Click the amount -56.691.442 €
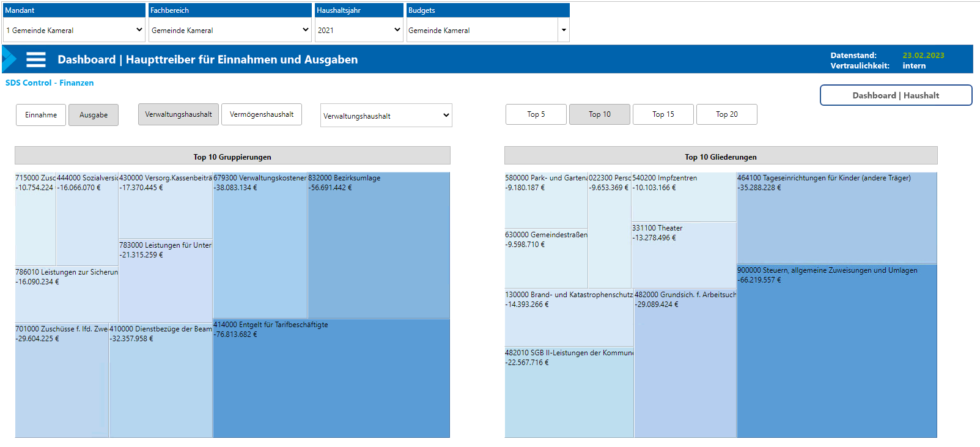 (x=330, y=188)
